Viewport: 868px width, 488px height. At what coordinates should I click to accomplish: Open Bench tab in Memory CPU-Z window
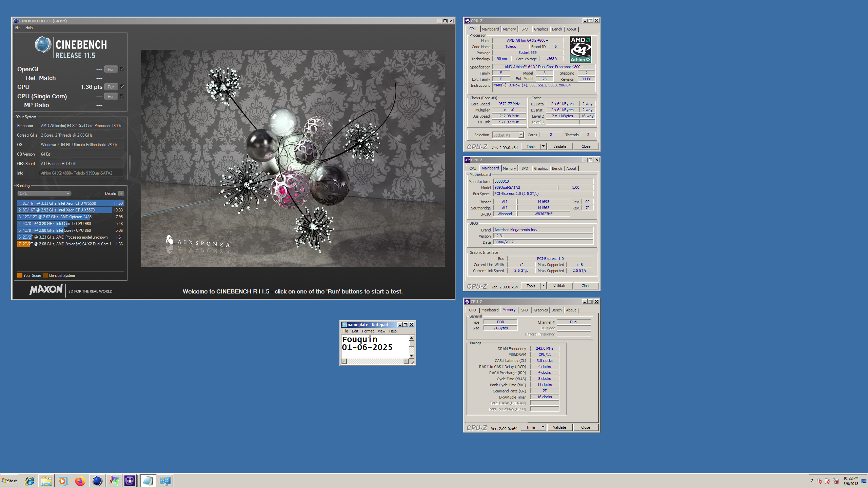[x=556, y=310]
